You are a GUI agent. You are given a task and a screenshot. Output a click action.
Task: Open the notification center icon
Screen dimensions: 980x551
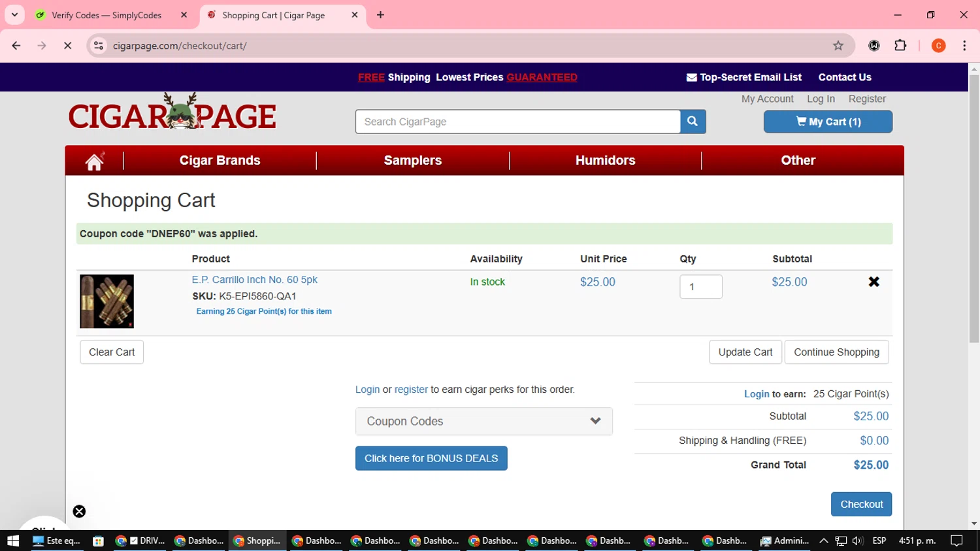[956, 541]
